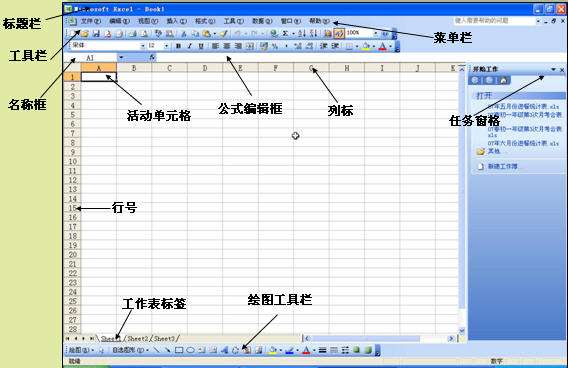Open the font name dropdown

click(x=142, y=46)
